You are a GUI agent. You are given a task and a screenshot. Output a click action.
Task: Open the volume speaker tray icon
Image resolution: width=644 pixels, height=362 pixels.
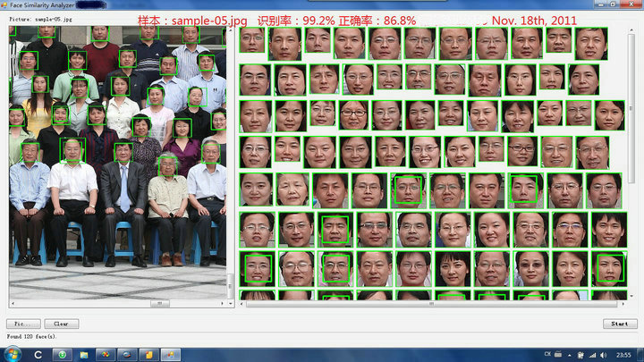pos(604,355)
